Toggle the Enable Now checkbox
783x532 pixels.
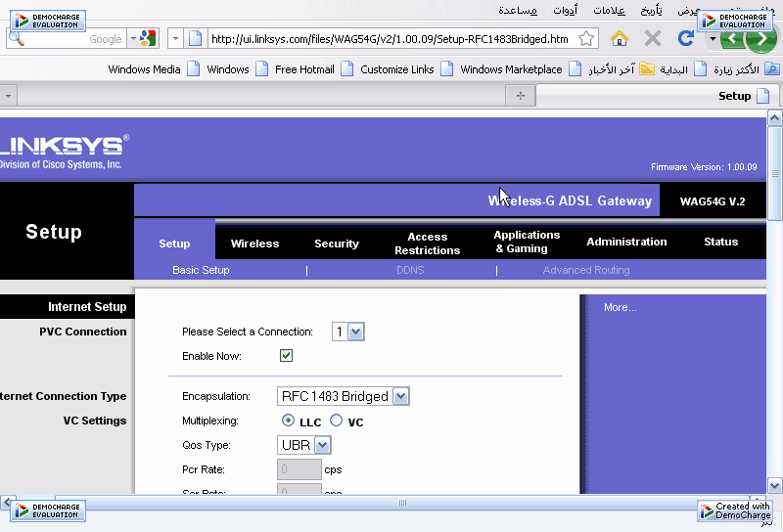286,356
